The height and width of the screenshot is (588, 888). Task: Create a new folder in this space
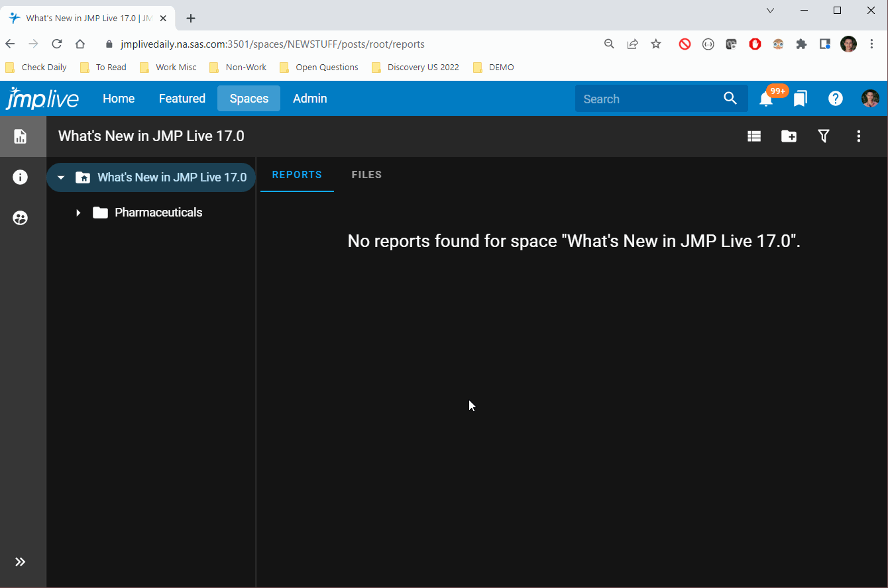coord(789,136)
